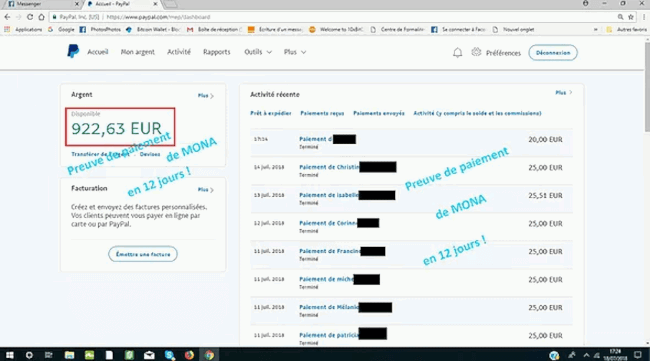The height and width of the screenshot is (361, 650).
Task: Expand the Outils dropdown menu
Action: (258, 52)
